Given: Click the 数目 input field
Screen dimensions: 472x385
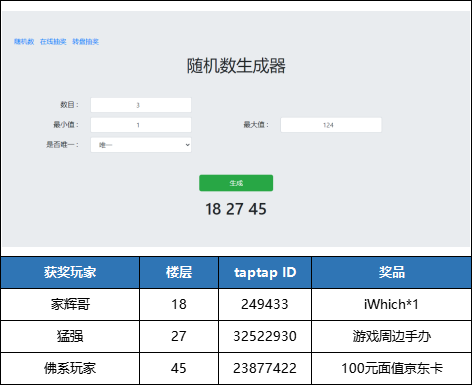Looking at the screenshot, I should (x=141, y=105).
